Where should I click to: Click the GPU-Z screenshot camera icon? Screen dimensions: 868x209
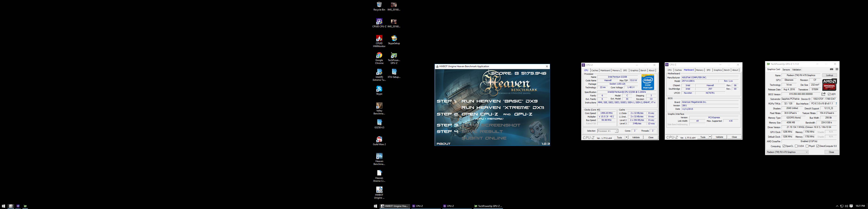pyautogui.click(x=831, y=69)
